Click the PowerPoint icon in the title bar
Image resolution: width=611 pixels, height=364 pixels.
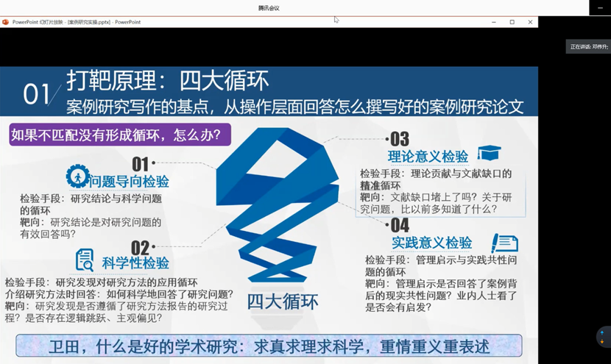tap(6, 22)
